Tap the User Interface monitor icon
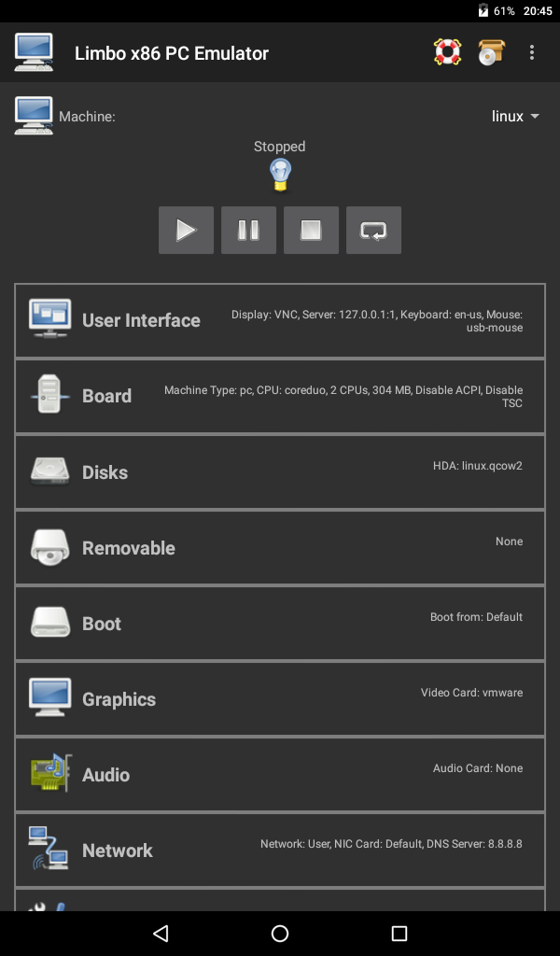The image size is (560, 956). tap(50, 317)
